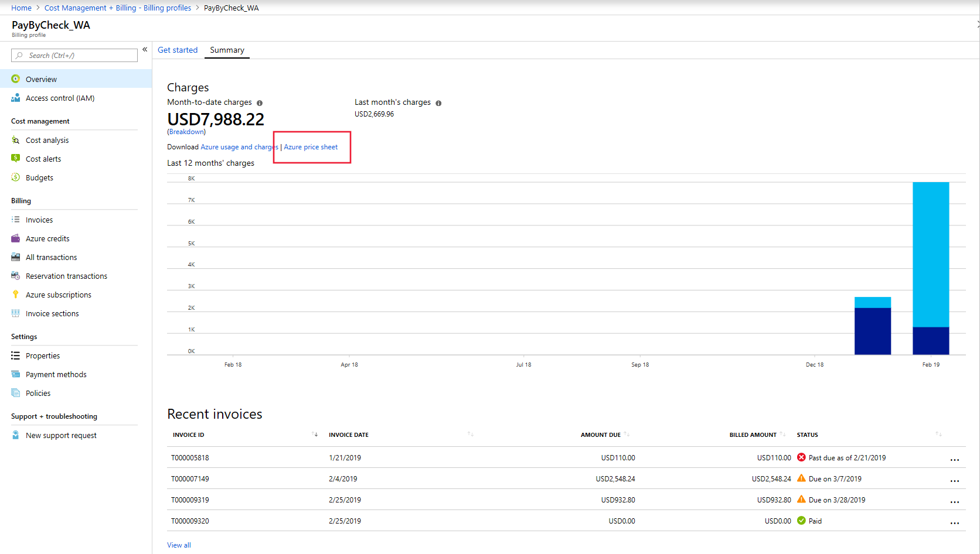Viewport: 980px width, 554px height.
Task: Click the All transactions icon
Action: [16, 257]
